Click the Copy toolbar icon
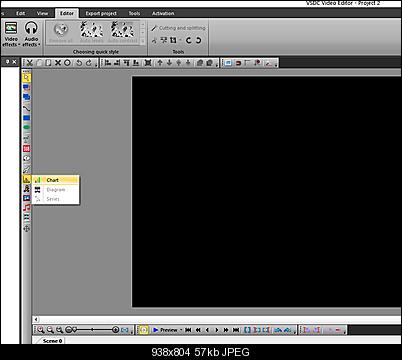402x360 pixels. [39, 63]
